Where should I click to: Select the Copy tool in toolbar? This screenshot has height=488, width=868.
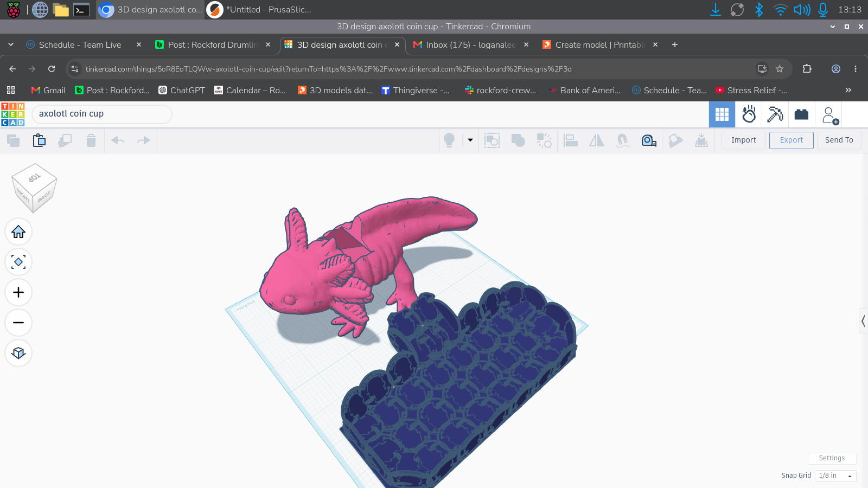click(14, 141)
